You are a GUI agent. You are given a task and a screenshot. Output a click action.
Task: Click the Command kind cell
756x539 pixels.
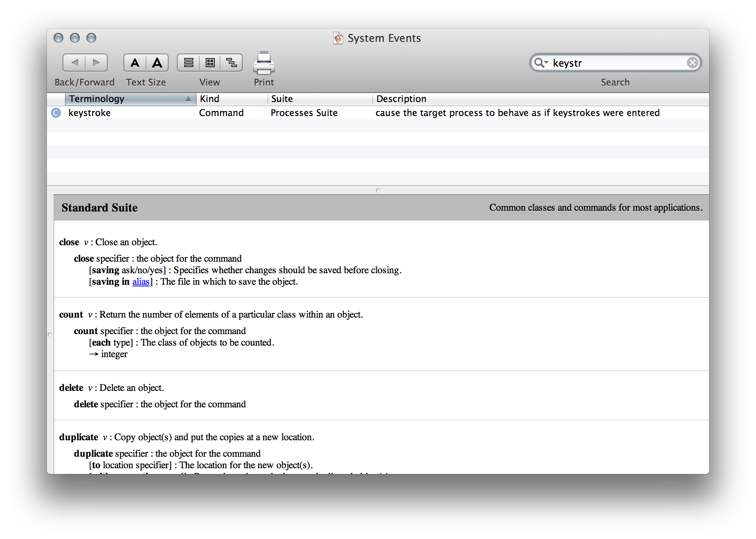point(221,113)
